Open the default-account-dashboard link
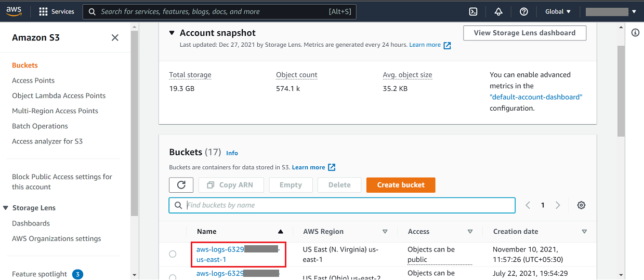The width and height of the screenshot is (644, 280). coord(536,97)
